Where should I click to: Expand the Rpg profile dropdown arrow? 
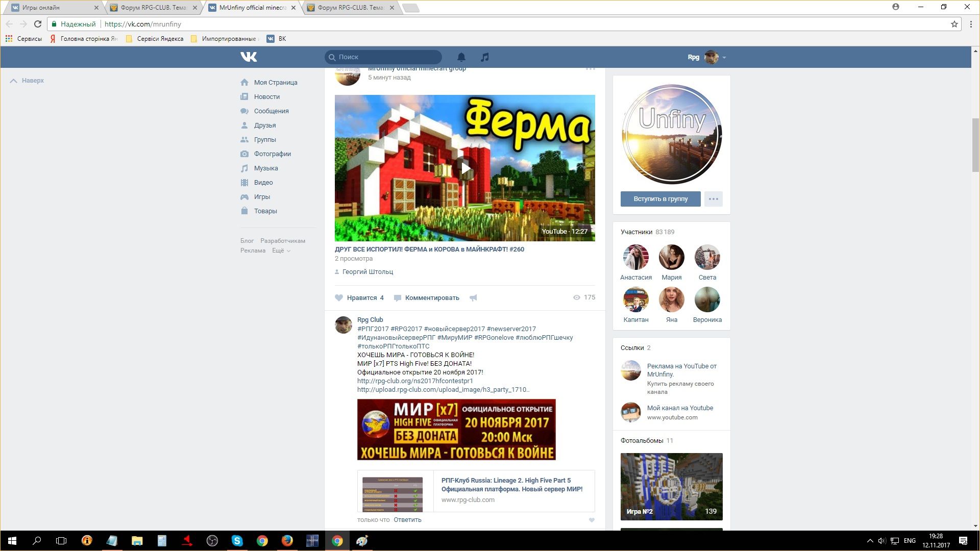[x=724, y=58]
